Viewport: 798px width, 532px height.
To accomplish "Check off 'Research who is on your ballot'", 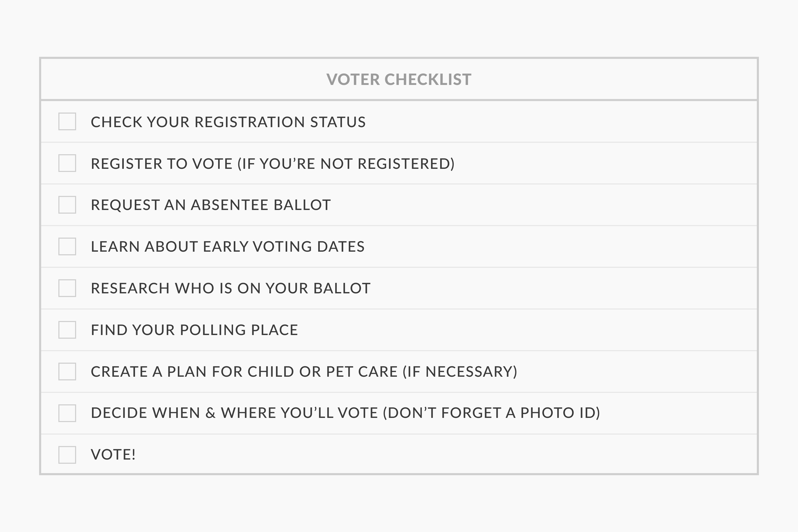I will pyautogui.click(x=67, y=288).
